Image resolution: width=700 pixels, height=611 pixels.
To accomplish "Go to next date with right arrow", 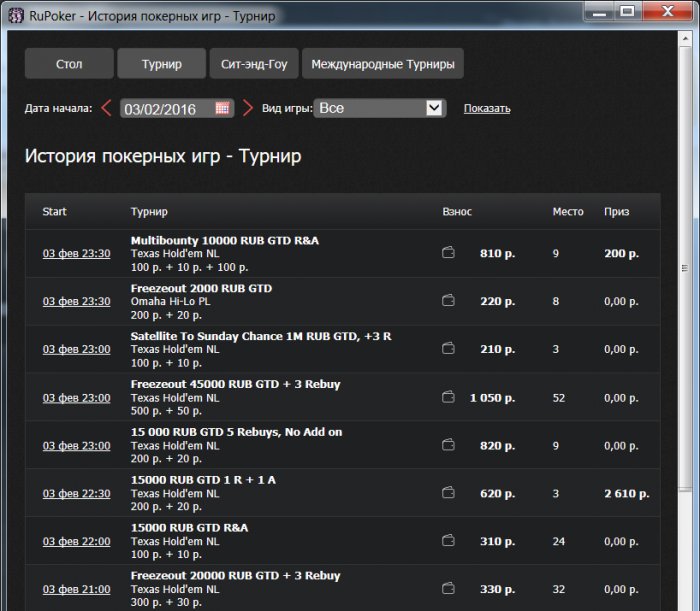I will 248,108.
